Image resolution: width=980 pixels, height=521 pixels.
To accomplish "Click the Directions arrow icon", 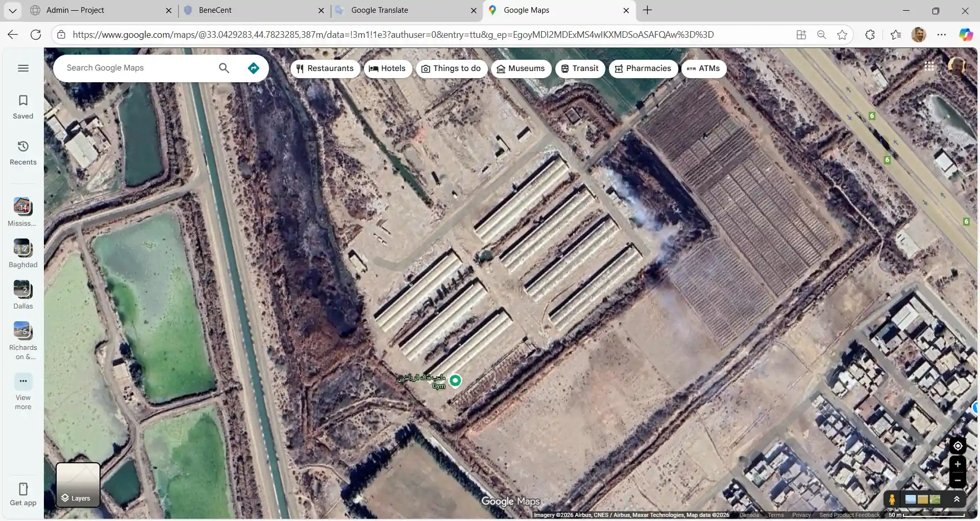I will [x=253, y=68].
